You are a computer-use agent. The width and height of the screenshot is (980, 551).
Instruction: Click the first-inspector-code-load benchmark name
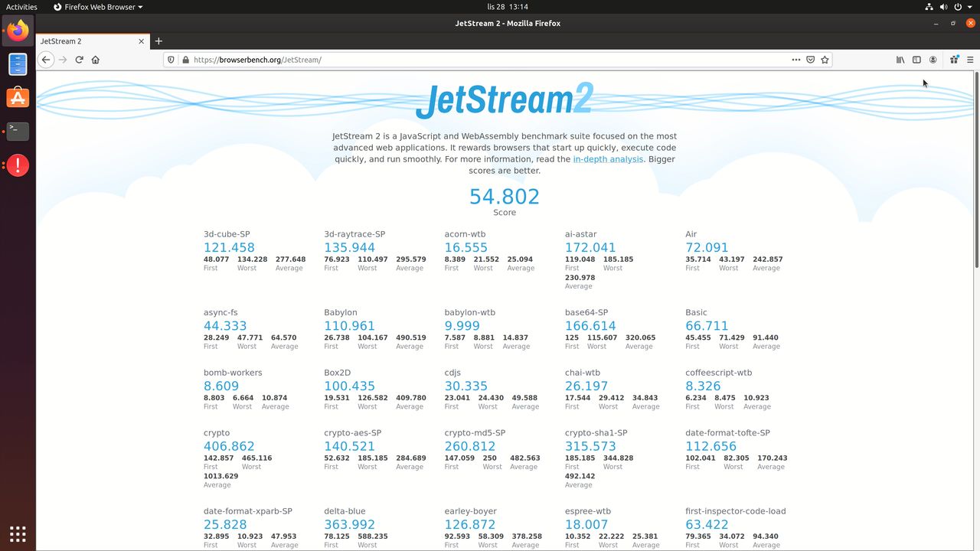pyautogui.click(x=736, y=511)
